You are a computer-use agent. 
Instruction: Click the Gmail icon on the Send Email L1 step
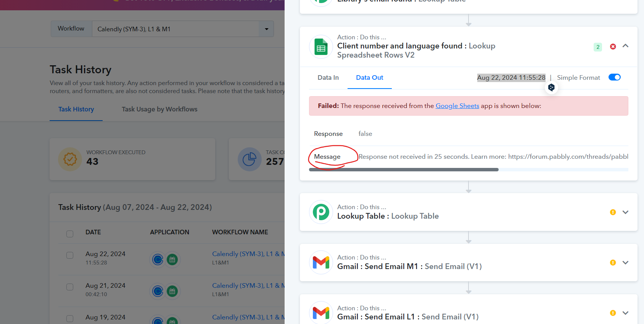[321, 313]
